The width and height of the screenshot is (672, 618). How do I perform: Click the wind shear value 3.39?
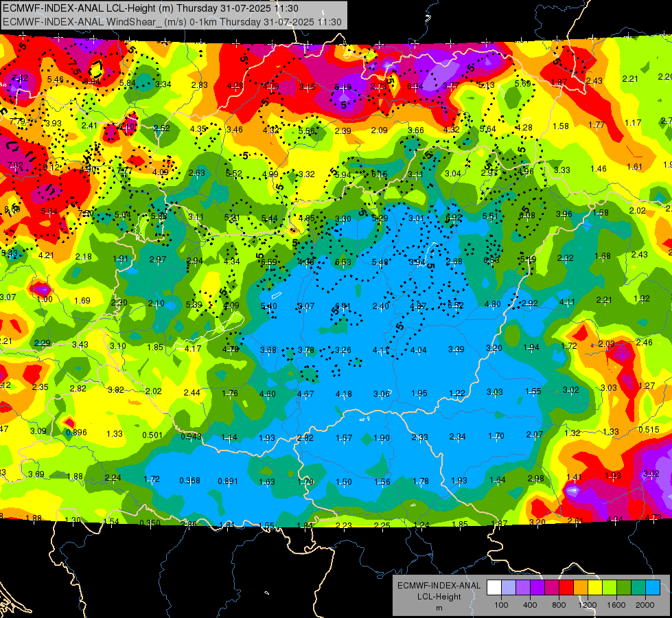click(x=456, y=349)
